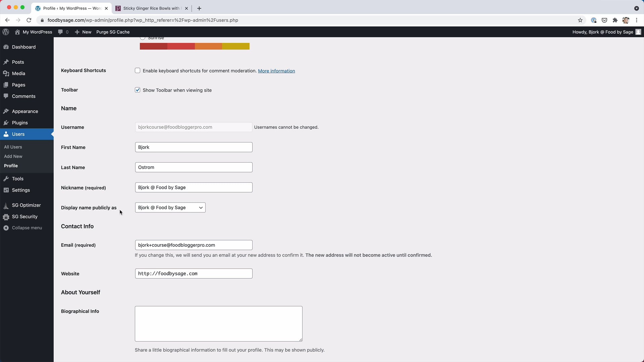Image resolution: width=644 pixels, height=362 pixels.
Task: Open the Chrome extensions puzzle icon
Action: (x=615, y=20)
